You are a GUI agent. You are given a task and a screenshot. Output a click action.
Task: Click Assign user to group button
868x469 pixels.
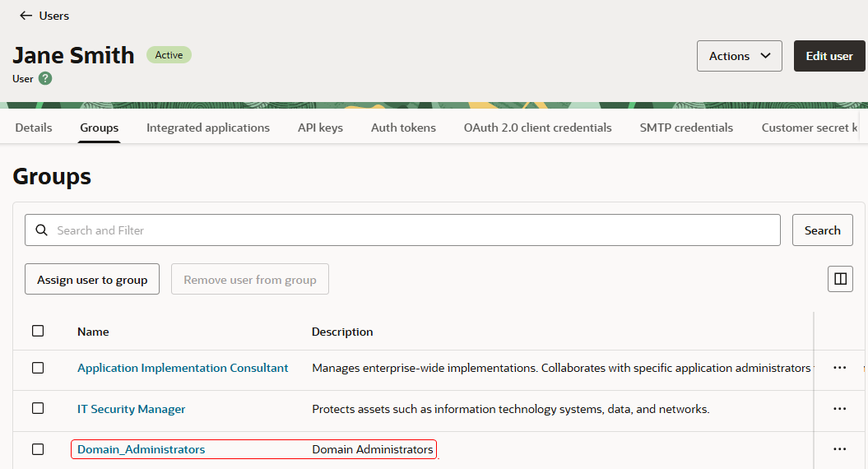92,280
